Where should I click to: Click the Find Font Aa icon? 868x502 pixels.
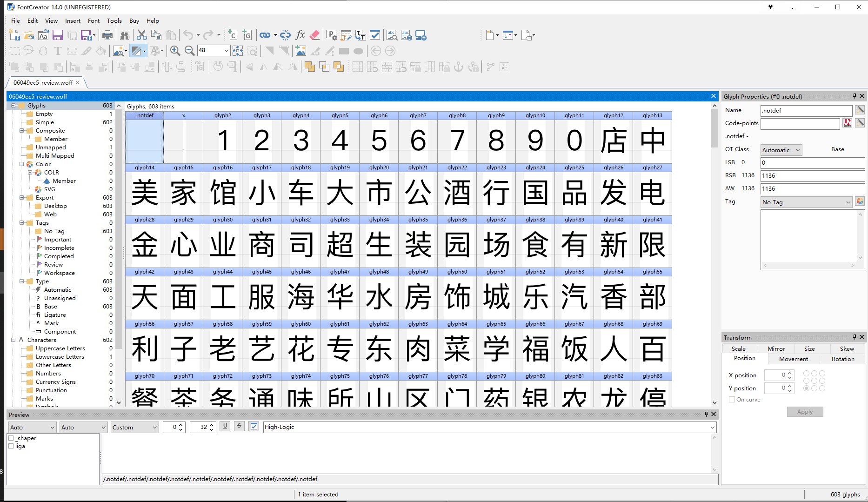coord(43,35)
